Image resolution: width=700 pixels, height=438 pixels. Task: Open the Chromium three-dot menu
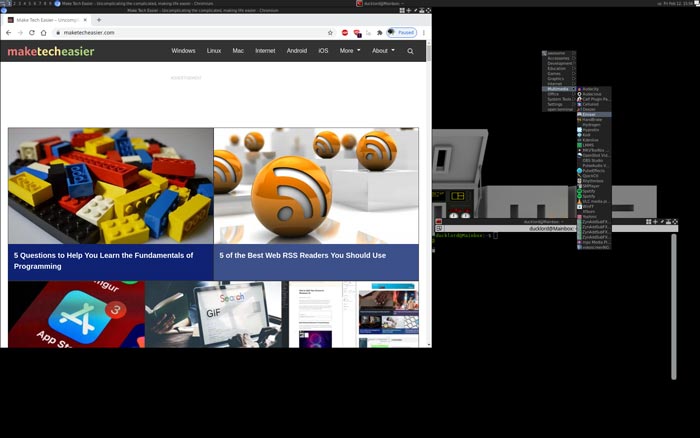[424, 32]
